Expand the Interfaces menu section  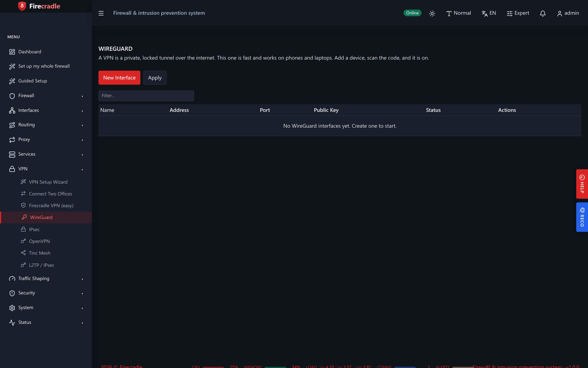pyautogui.click(x=46, y=110)
